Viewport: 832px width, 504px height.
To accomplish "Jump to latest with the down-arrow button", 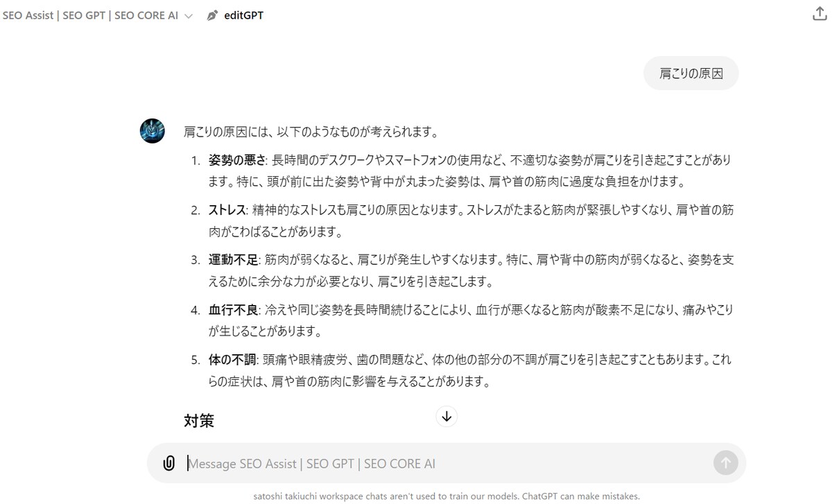I will click(447, 416).
